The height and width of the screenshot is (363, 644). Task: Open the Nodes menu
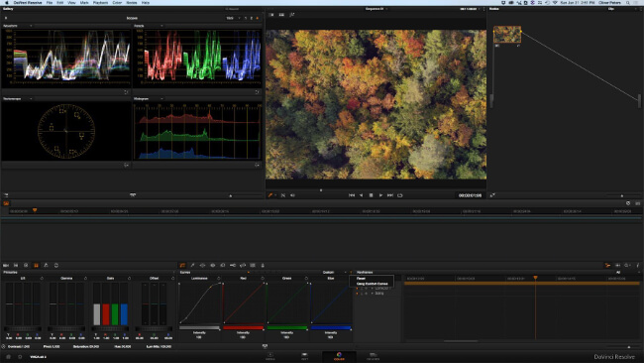coord(132,2)
